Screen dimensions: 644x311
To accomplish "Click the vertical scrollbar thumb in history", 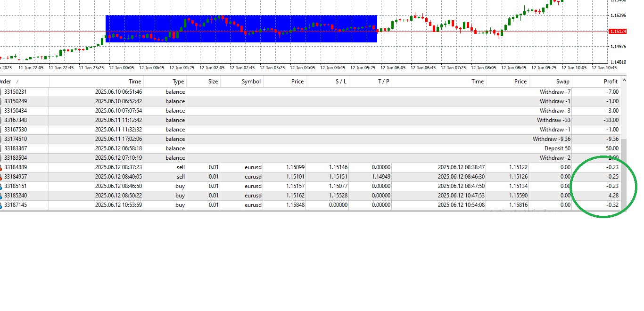I will (x=624, y=174).
